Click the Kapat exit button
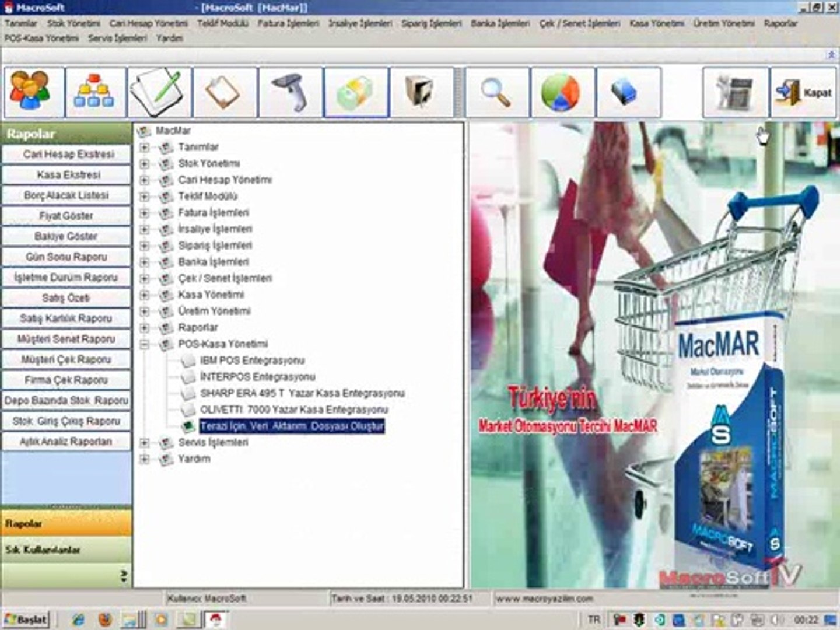 [x=804, y=92]
